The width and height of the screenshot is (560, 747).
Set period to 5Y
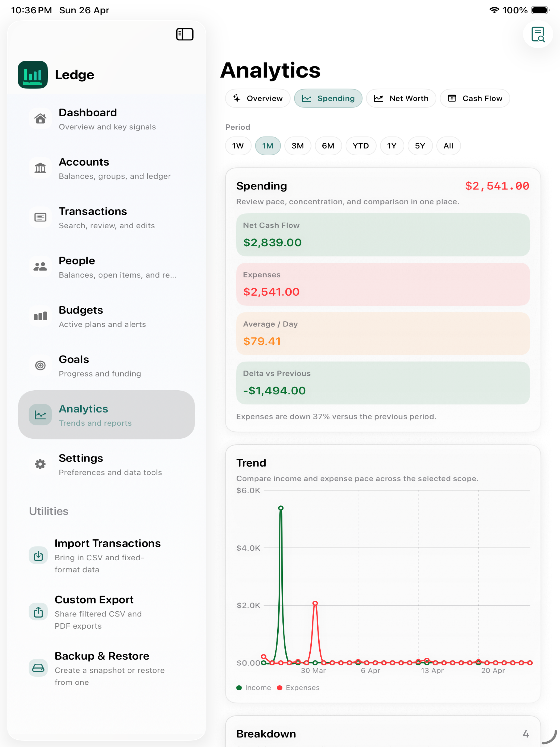point(420,146)
